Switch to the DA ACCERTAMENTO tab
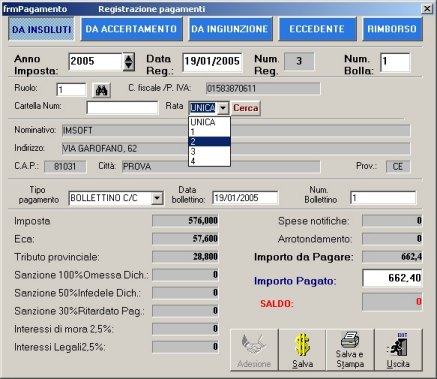437x379 pixels. tap(131, 29)
